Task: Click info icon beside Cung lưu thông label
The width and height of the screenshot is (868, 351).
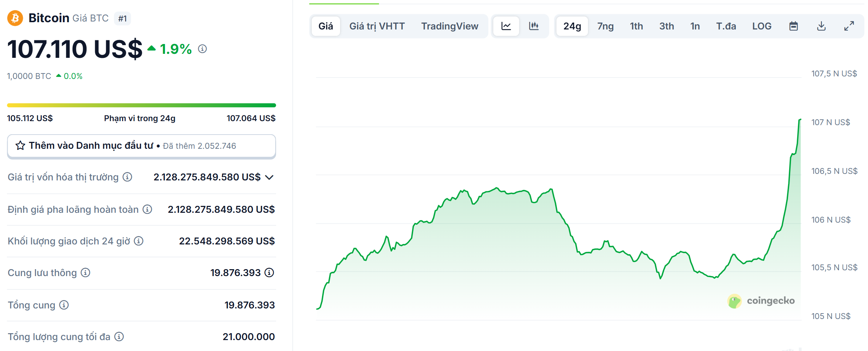Action: click(85, 273)
